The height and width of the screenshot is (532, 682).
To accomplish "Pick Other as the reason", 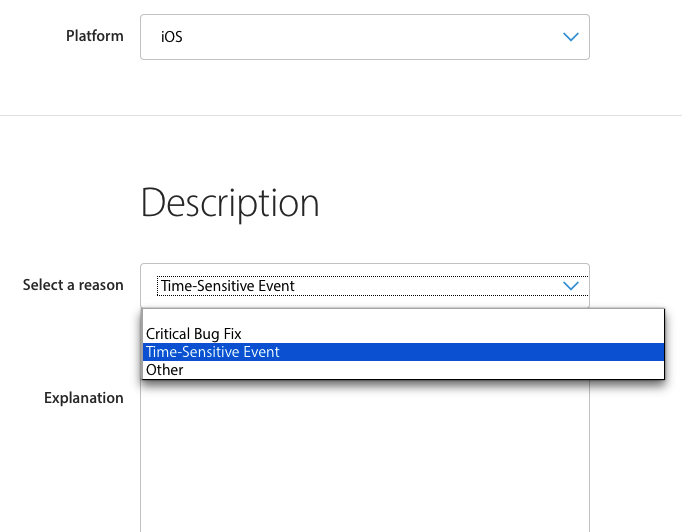I will [x=165, y=370].
